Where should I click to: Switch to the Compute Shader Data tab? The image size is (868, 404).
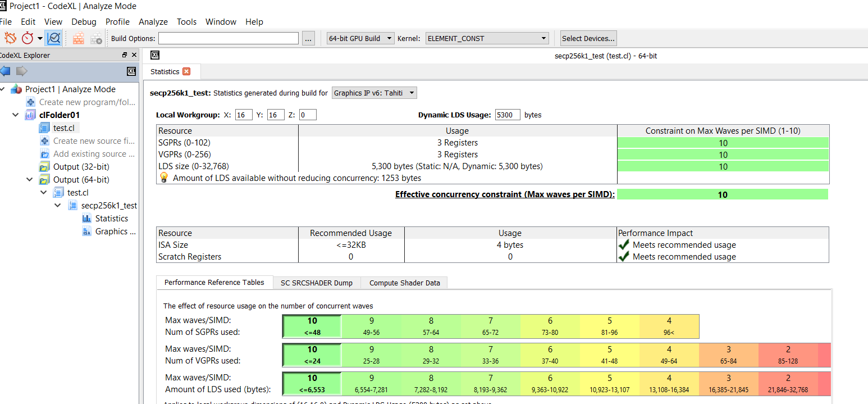point(405,283)
